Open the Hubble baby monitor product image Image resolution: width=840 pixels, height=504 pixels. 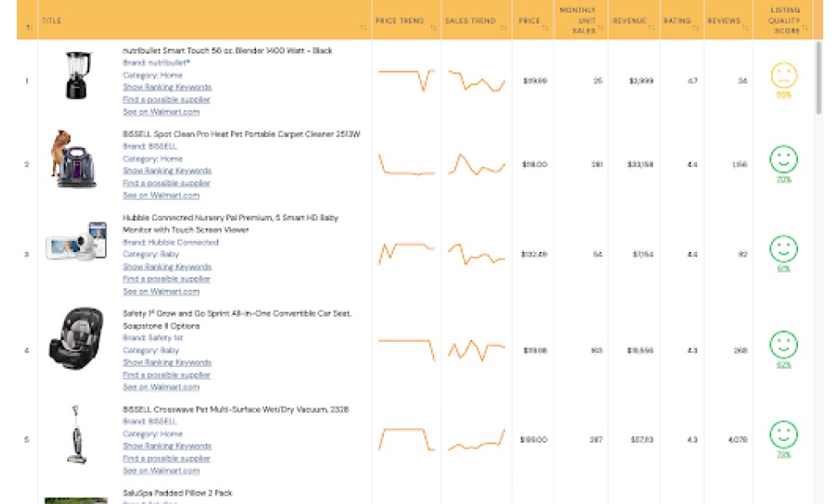click(76, 242)
